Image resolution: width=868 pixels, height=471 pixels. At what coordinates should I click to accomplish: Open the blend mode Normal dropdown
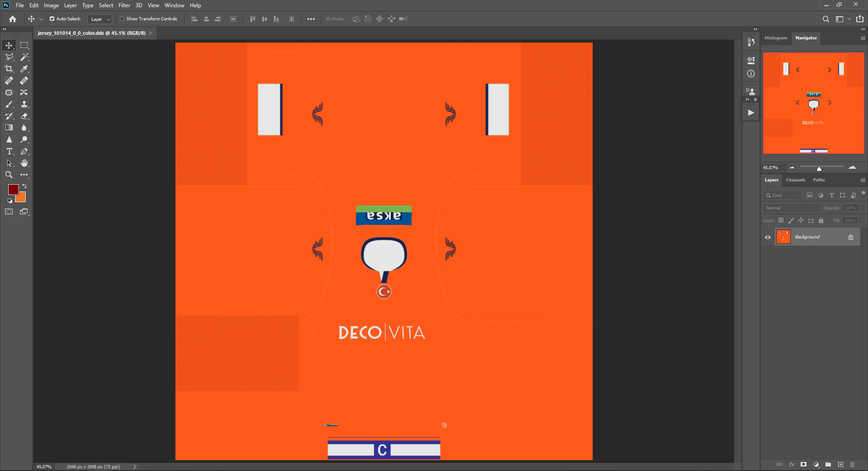(x=791, y=208)
